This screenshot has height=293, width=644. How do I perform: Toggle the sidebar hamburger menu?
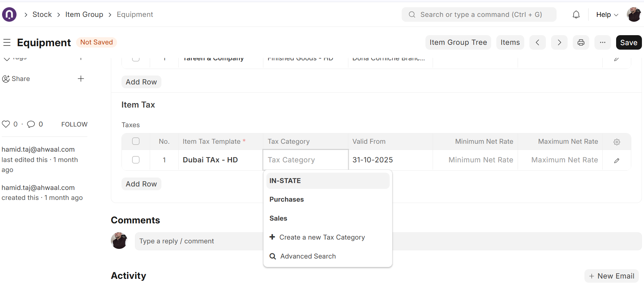click(7, 42)
